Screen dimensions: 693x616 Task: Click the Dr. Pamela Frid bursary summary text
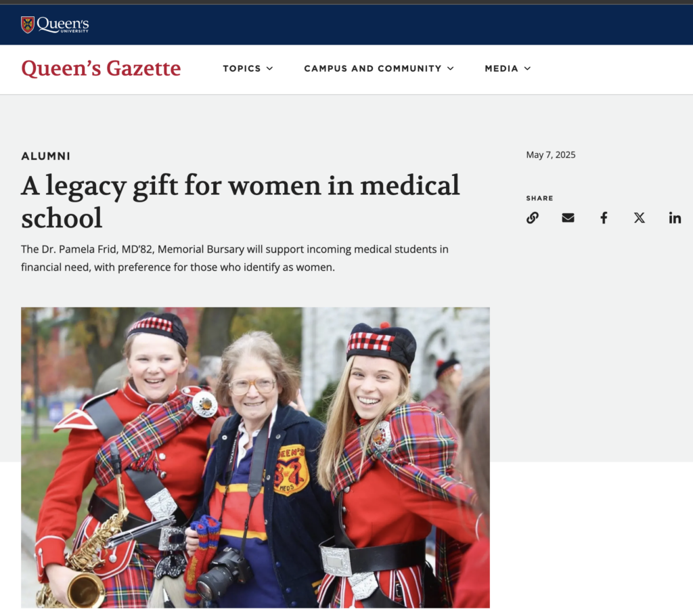click(235, 259)
